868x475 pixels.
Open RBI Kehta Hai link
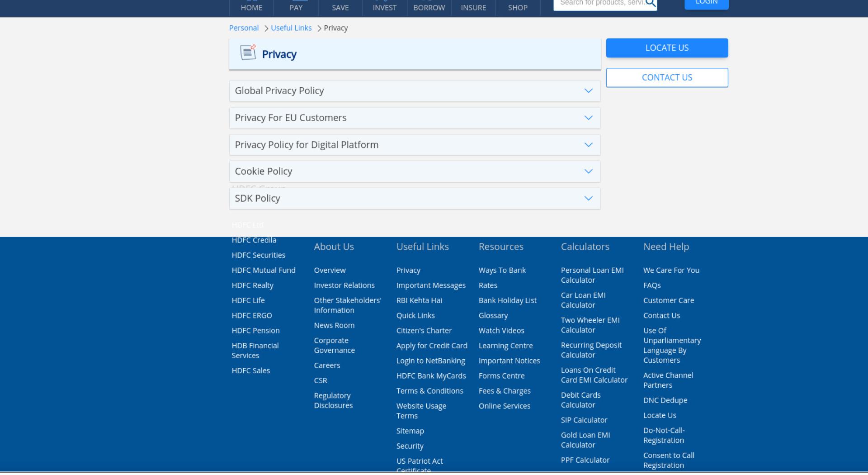[x=419, y=300]
